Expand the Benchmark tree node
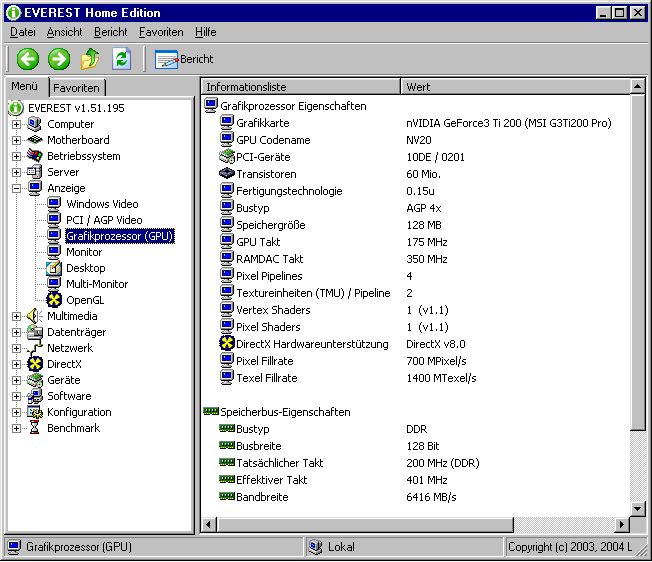This screenshot has width=652, height=562. coord(16,428)
